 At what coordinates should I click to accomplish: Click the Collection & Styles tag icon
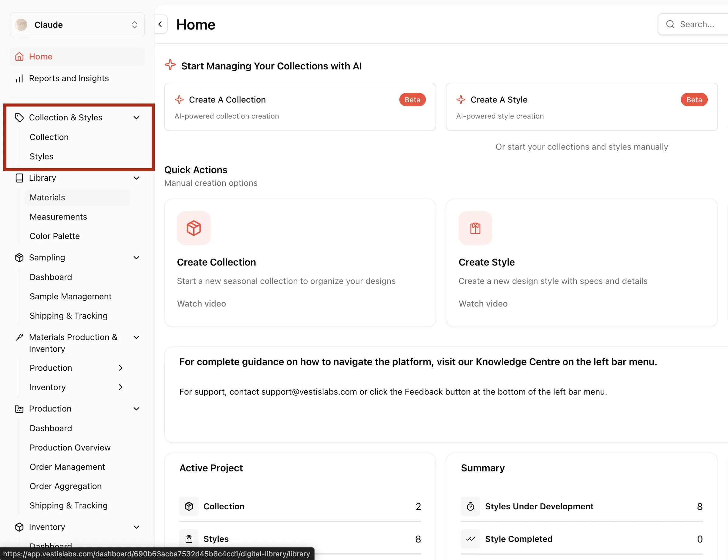[19, 118]
